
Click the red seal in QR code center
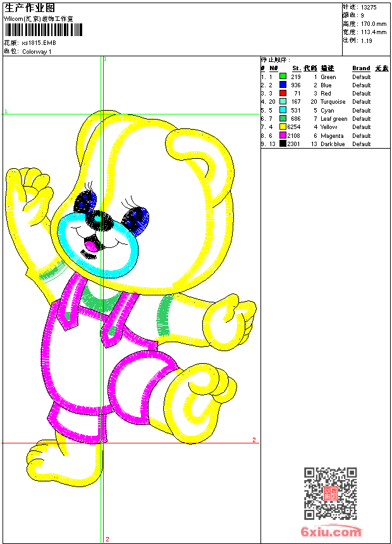330,493
